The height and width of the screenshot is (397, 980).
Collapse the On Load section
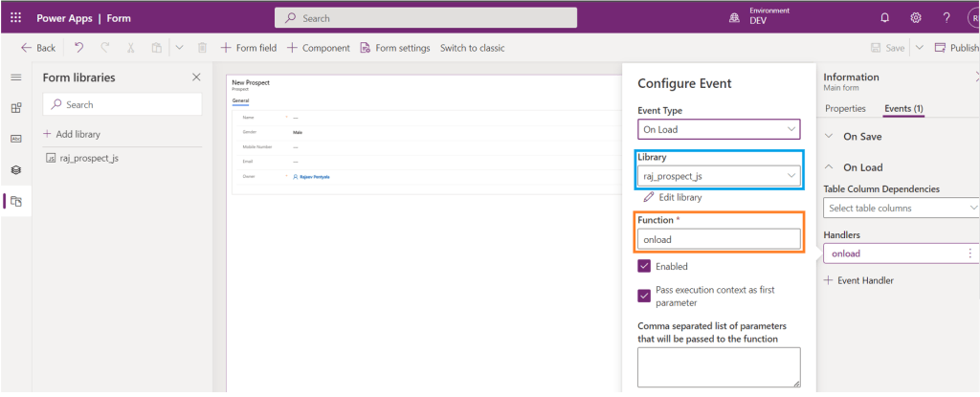tap(829, 167)
